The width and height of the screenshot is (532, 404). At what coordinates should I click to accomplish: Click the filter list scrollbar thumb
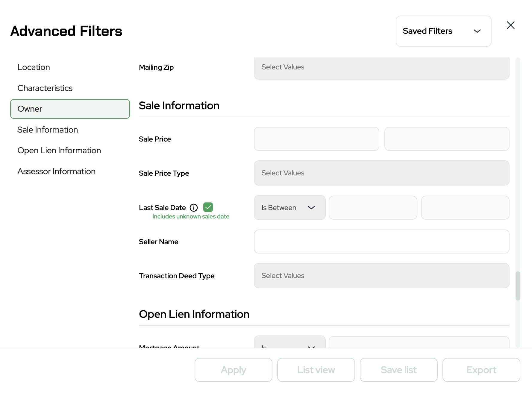coord(518,285)
